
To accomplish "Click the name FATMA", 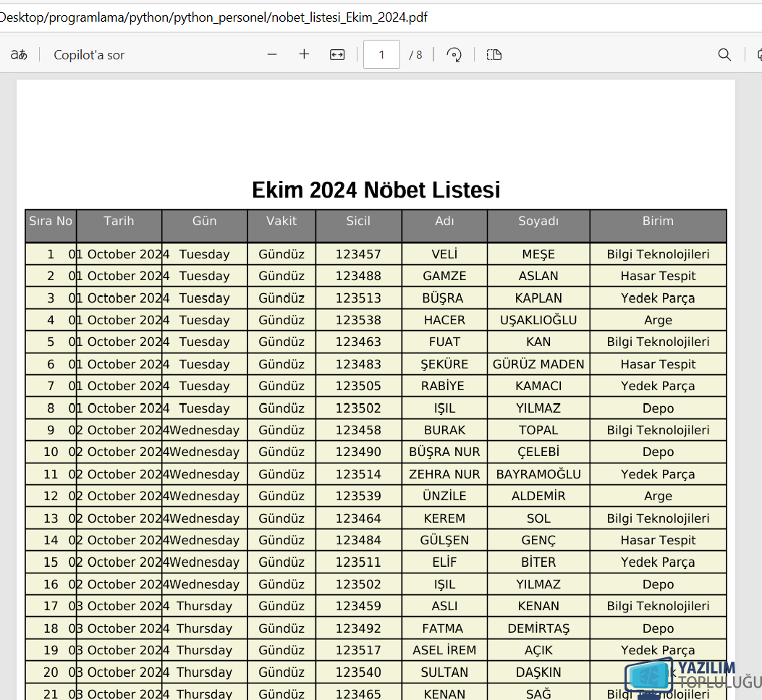I will coord(443,628).
